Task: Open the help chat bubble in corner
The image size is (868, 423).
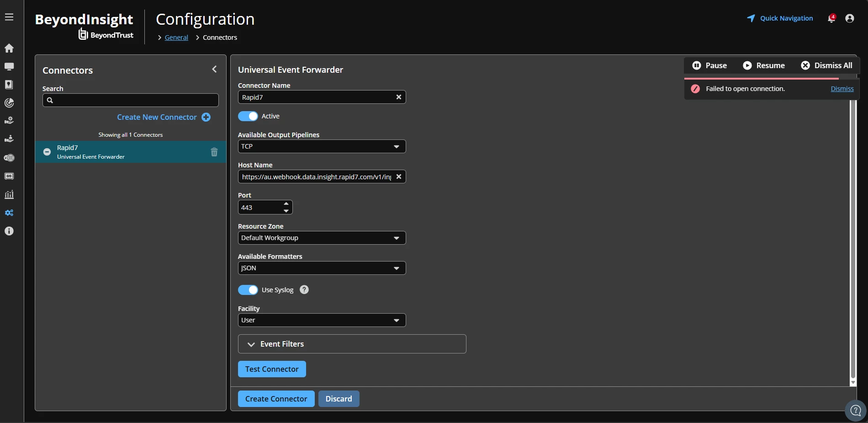Action: [x=856, y=411]
